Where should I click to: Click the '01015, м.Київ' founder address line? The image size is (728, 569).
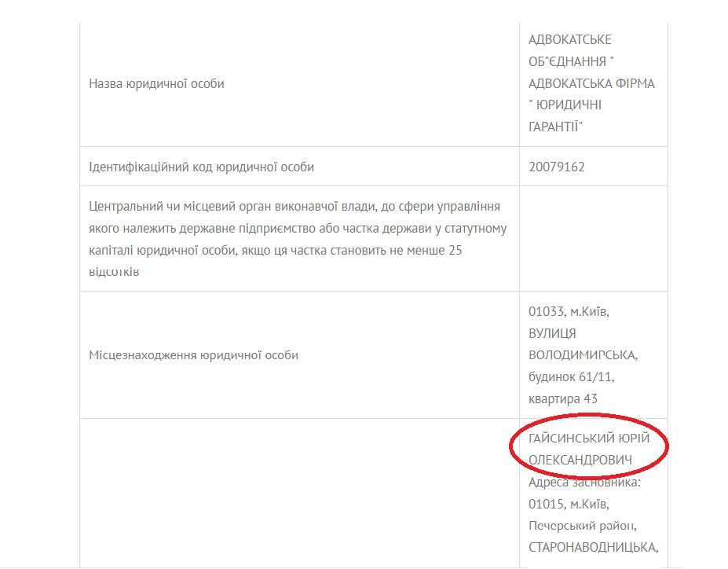(568, 504)
